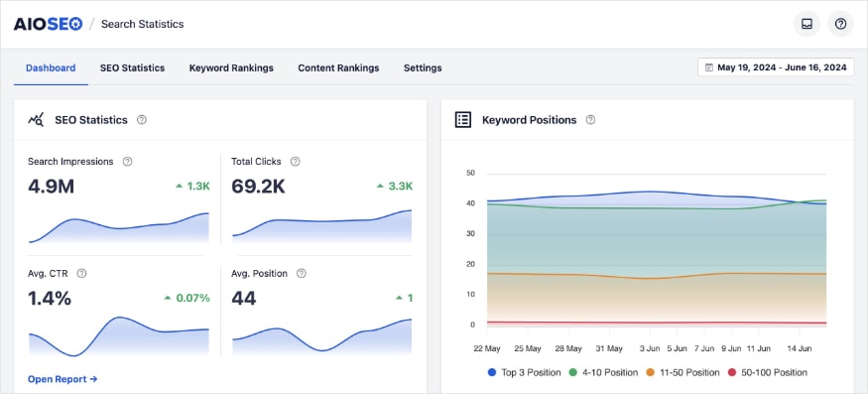
Task: Click help icon next to SEO Statistics heading
Action: [x=142, y=120]
